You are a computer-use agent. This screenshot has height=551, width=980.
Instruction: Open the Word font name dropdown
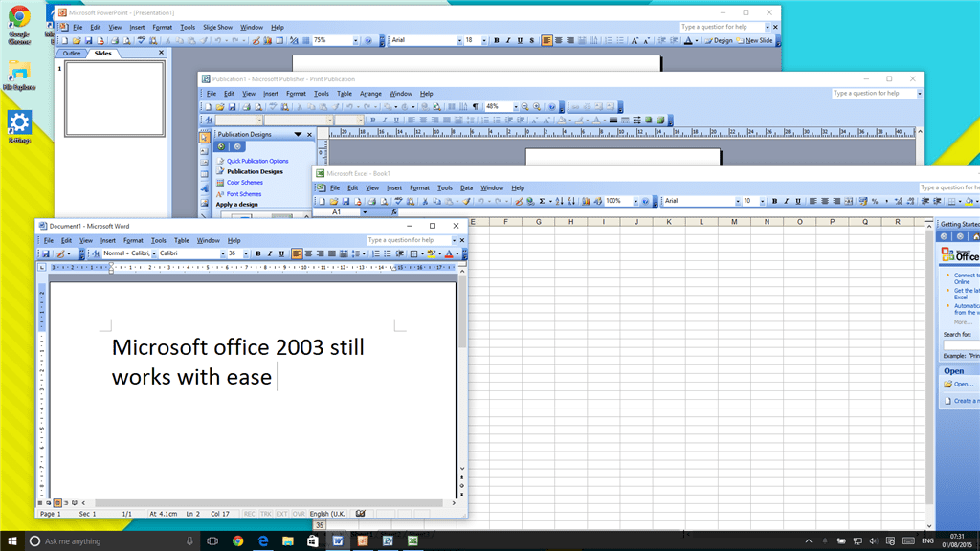tap(223, 253)
